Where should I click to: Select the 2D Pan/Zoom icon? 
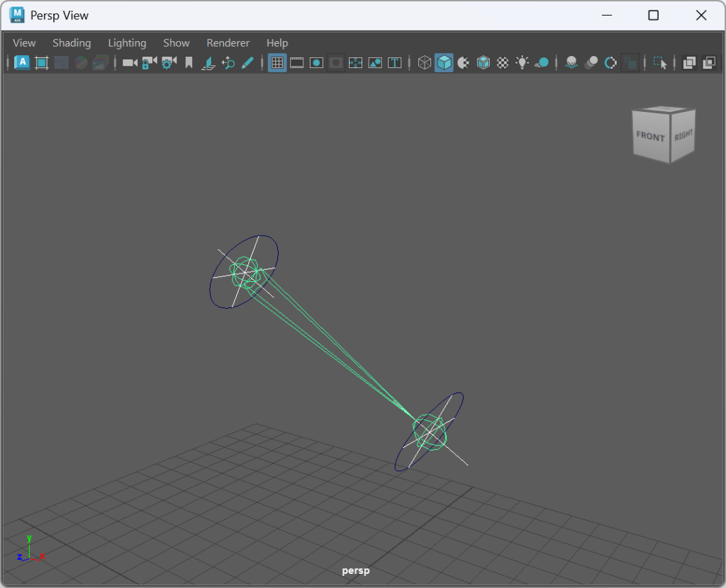tap(228, 63)
